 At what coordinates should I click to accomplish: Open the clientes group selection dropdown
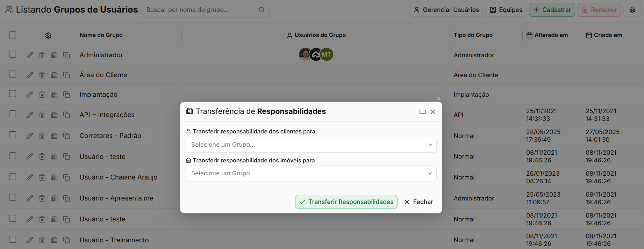point(311,145)
